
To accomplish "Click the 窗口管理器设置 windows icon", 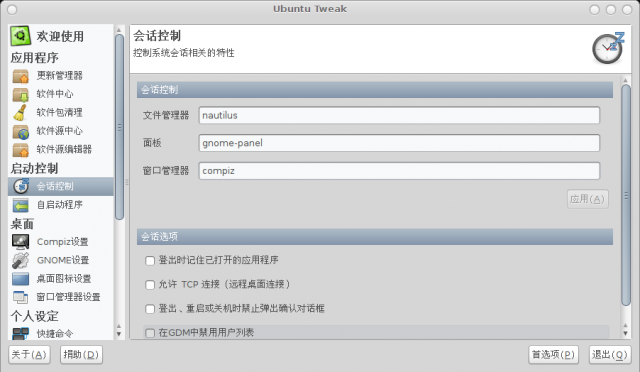I will click(20, 297).
